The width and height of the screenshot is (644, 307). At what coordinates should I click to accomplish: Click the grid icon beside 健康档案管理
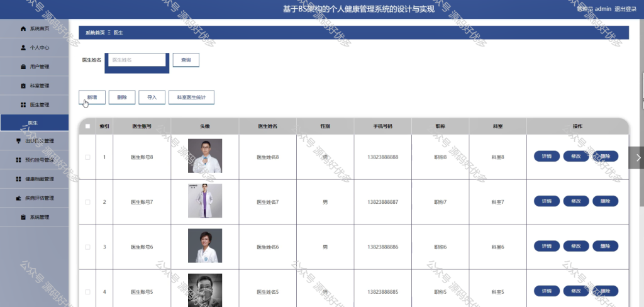coord(18,179)
